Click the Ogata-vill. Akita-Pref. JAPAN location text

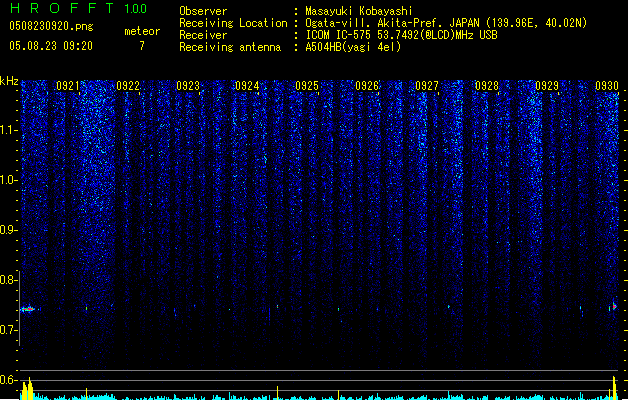point(446,23)
